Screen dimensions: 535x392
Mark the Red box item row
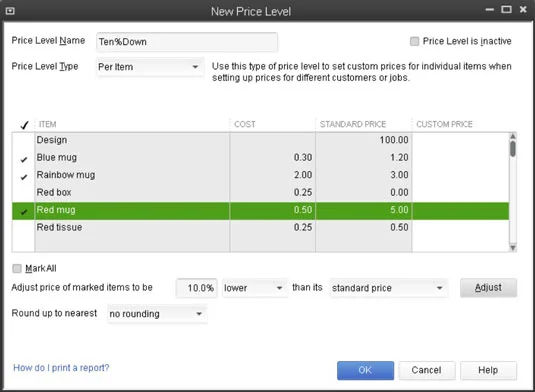point(24,192)
